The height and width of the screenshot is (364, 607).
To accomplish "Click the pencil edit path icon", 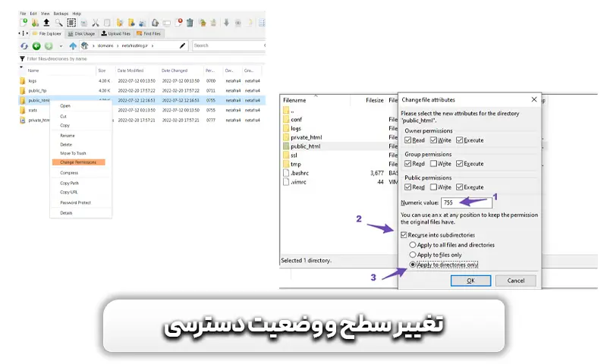I will click(182, 46).
